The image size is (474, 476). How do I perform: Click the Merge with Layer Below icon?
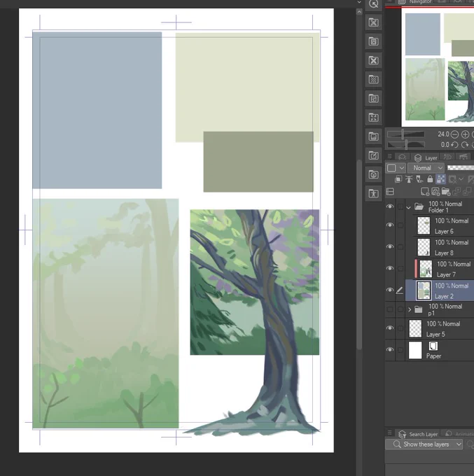pyautogui.click(x=467, y=192)
